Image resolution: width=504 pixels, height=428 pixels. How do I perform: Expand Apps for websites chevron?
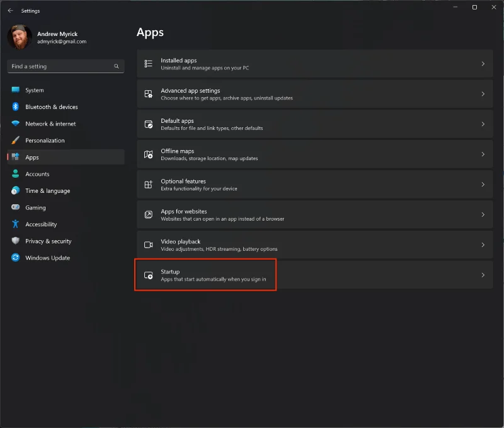pos(483,215)
